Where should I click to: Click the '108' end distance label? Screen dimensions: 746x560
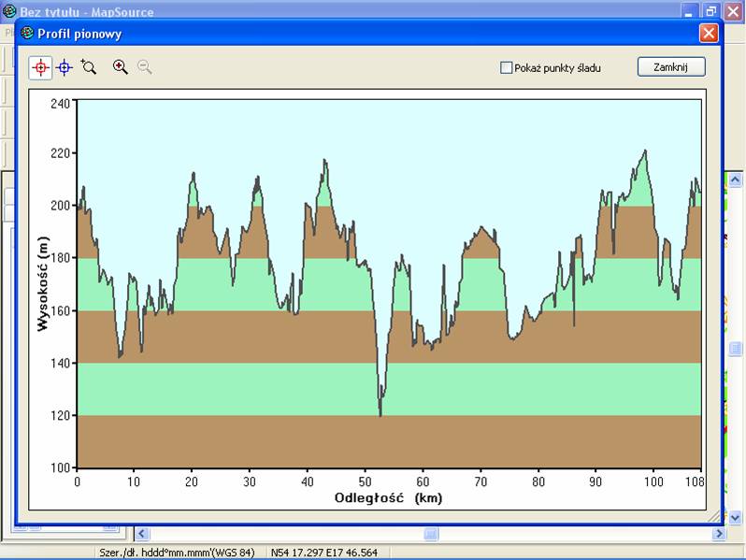695,481
